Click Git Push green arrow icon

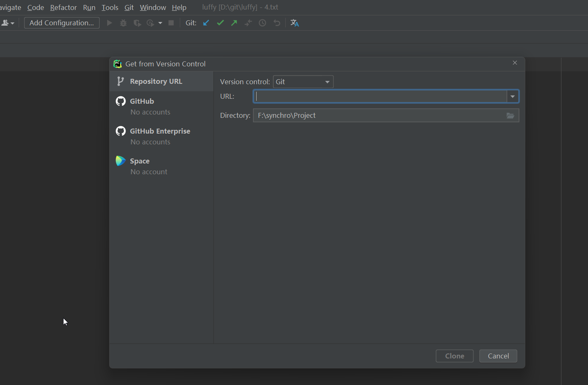(234, 23)
